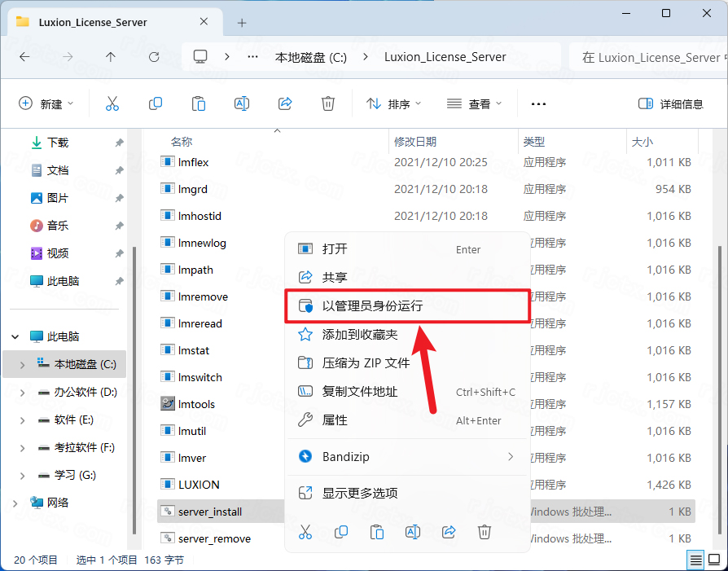The width and height of the screenshot is (728, 571).
Task: Click the share icon at context menu bottom
Action: (x=449, y=532)
